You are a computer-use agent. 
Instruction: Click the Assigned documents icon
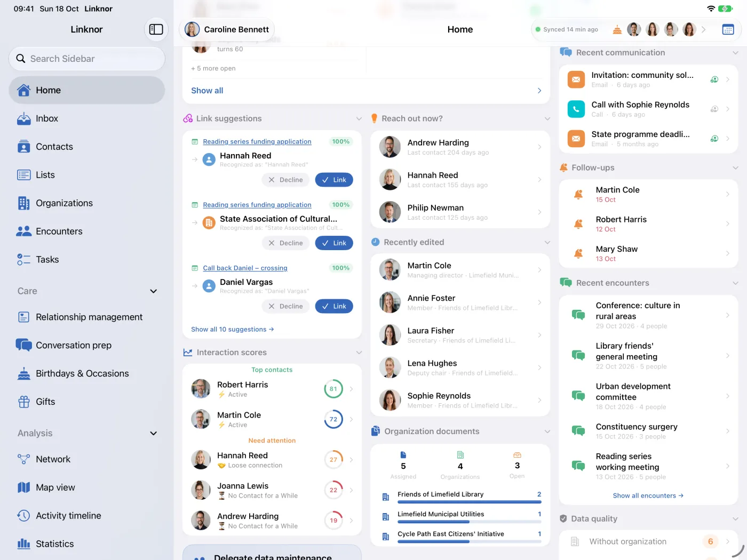click(x=403, y=455)
